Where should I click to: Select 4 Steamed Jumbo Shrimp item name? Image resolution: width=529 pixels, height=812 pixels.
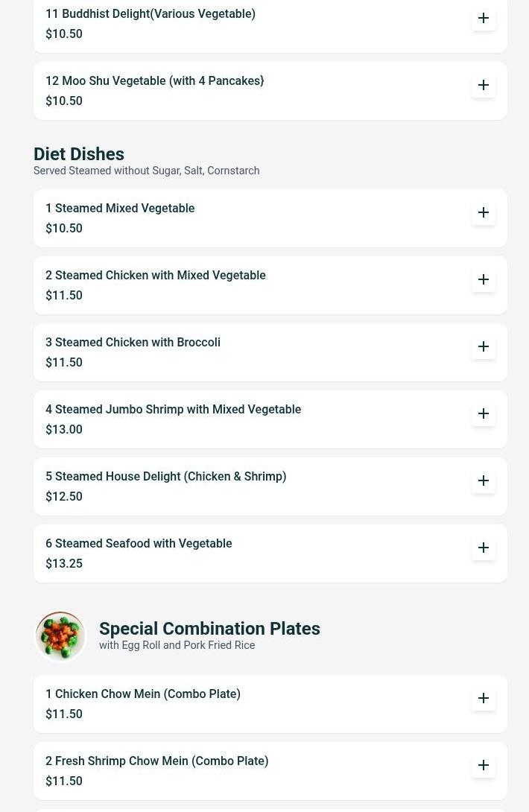coord(173,410)
